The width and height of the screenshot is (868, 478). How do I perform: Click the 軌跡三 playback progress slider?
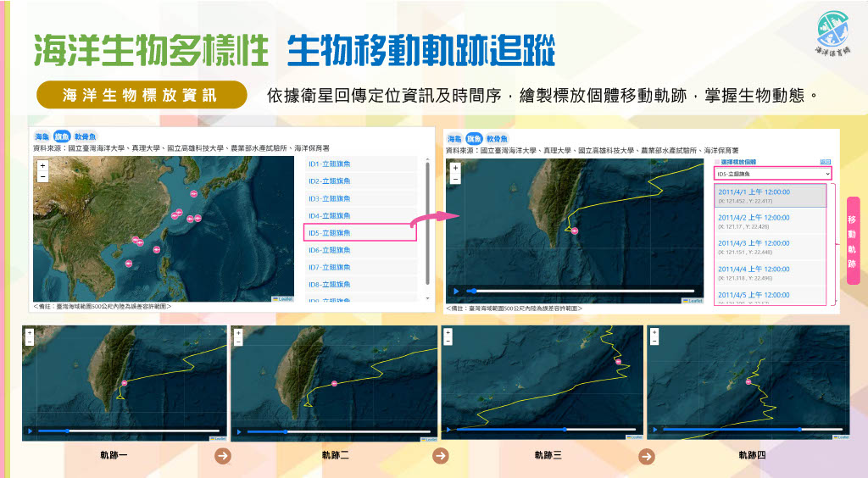(x=547, y=430)
